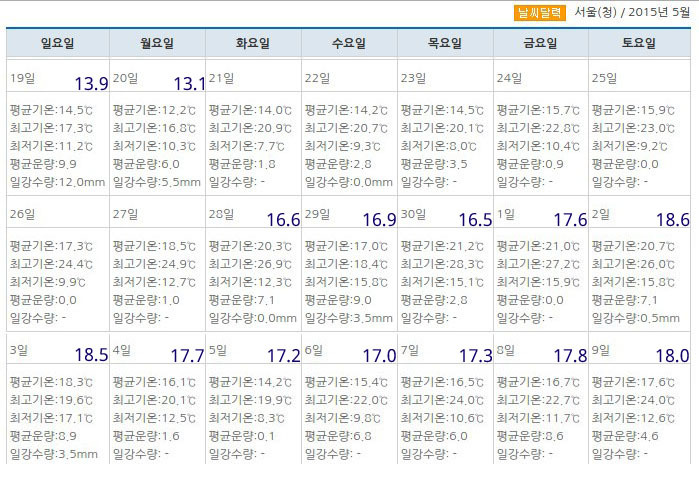
Task: Click the orange 날씨달력 badge
Action: 539,12
